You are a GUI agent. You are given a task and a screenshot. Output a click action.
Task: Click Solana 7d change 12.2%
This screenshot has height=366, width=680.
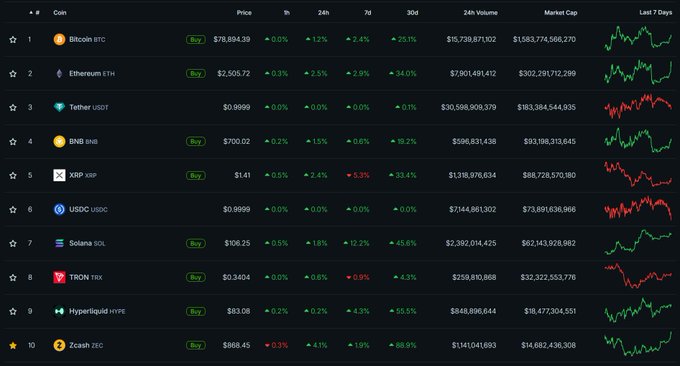pos(356,243)
